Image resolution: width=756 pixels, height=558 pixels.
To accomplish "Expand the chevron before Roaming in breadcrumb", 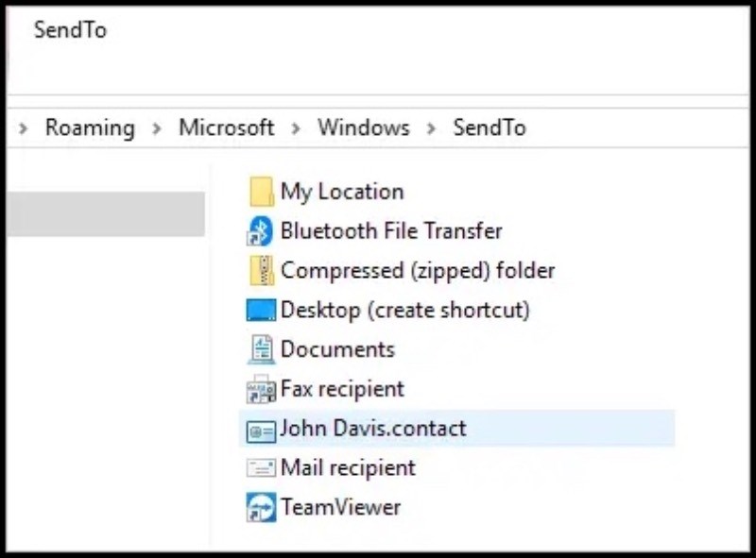I will (23, 128).
